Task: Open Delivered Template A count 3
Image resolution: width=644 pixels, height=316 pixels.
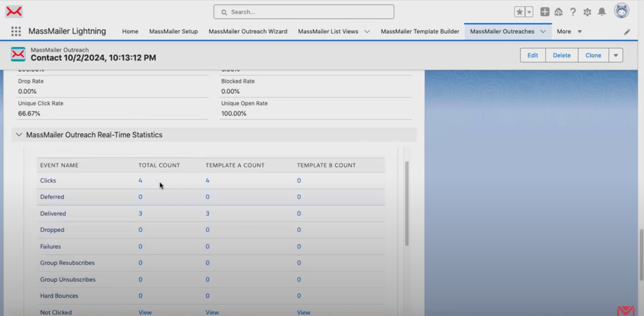Action: coord(207,213)
